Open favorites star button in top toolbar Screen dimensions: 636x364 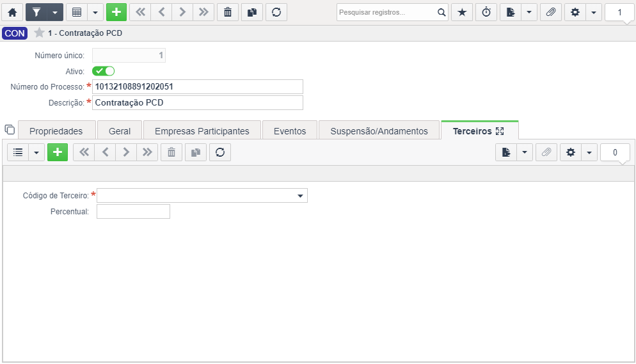[462, 12]
